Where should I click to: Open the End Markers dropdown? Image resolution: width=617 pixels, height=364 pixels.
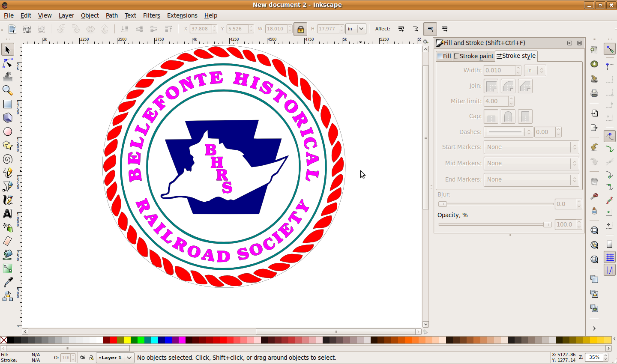click(x=531, y=179)
